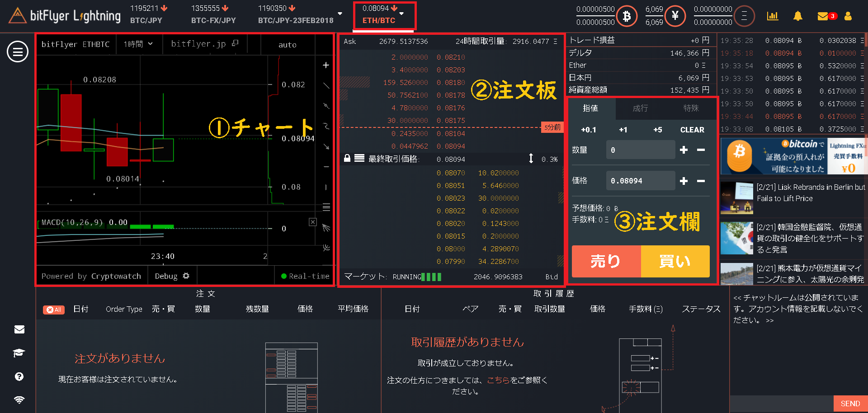Click the 買い buy button
This screenshot has width=868, height=413.
675,261
